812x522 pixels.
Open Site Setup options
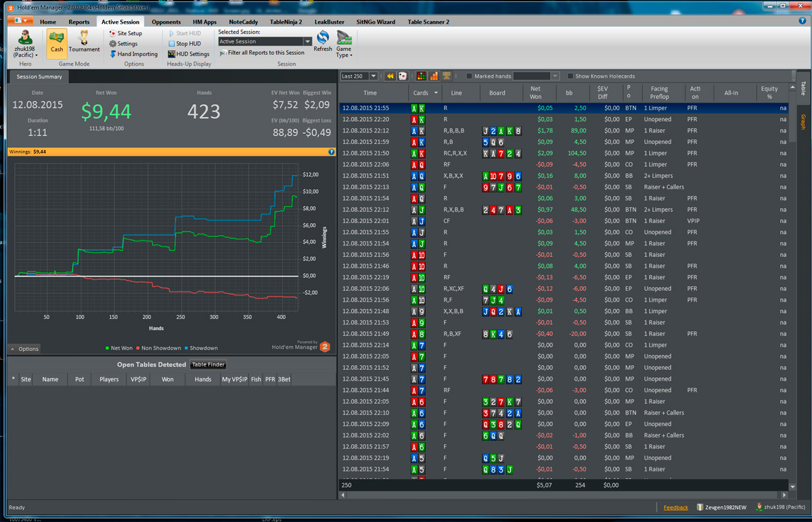[125, 33]
